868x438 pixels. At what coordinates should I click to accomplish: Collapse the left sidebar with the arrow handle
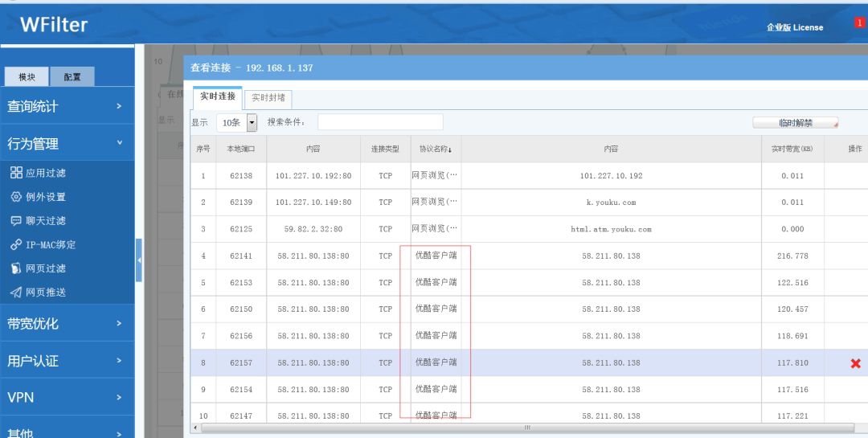click(x=139, y=260)
